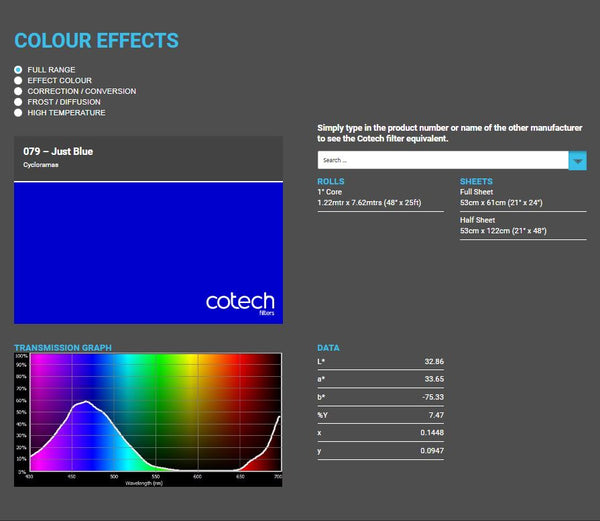600x521 pixels.
Task: Click the SHEETS section heading
Action: point(476,181)
